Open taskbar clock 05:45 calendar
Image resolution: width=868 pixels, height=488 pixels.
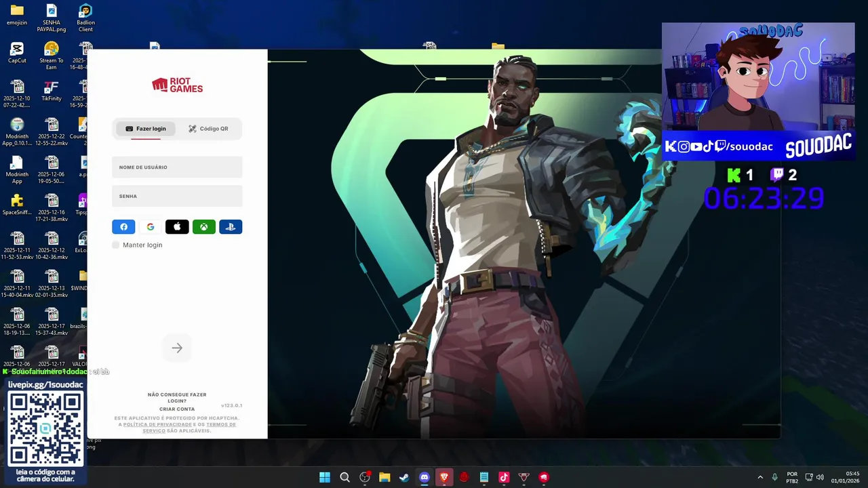coord(845,477)
